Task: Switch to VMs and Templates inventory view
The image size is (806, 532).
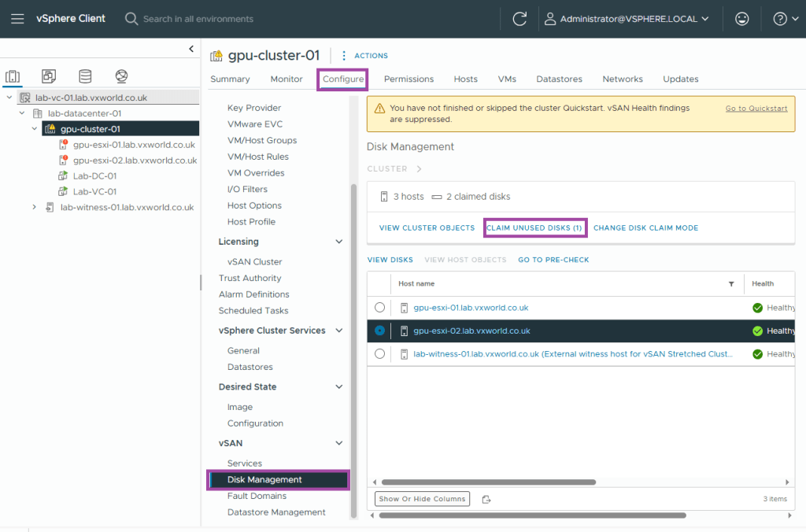Action: 49,76
